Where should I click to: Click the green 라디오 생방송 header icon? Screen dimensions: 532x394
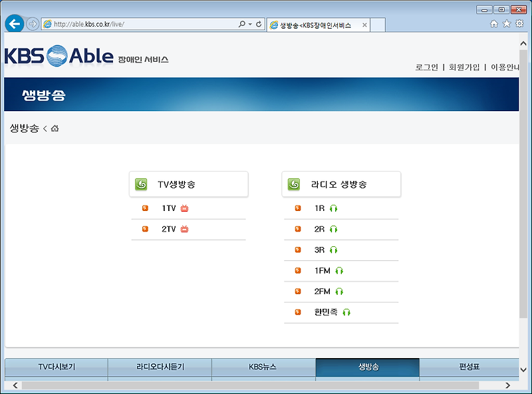pos(293,184)
